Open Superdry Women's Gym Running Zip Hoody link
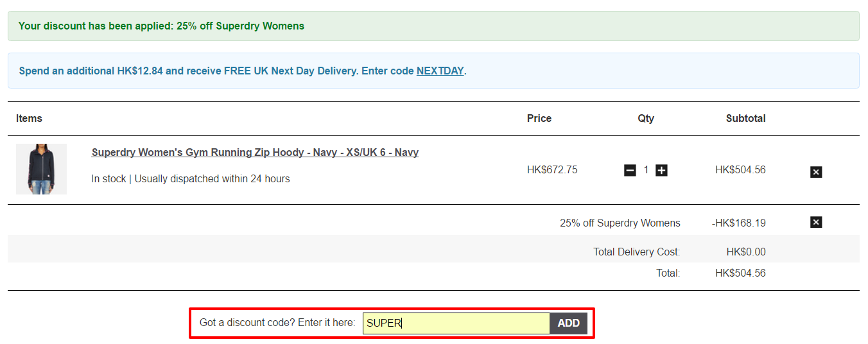Screen dimensions: 868x344 pos(255,152)
